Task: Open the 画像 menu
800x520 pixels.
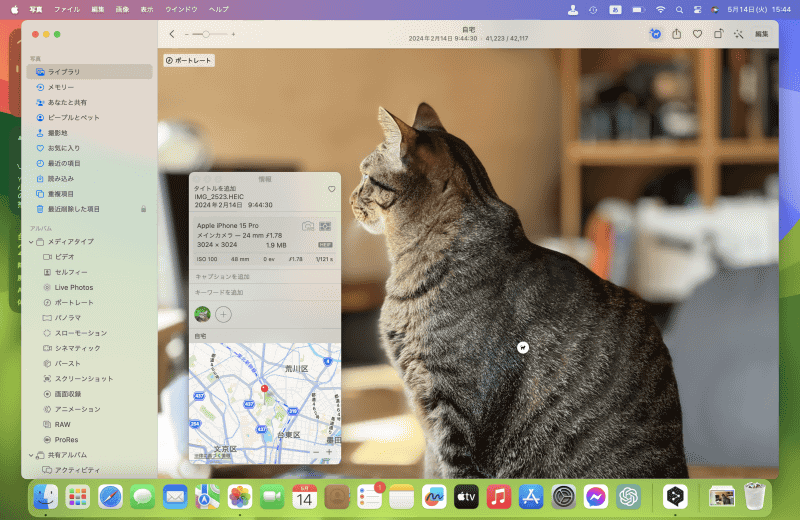Action: 122,9
